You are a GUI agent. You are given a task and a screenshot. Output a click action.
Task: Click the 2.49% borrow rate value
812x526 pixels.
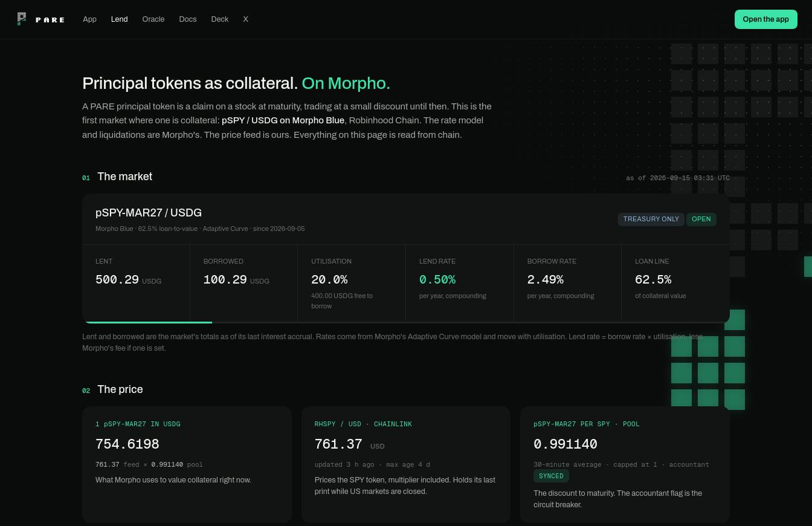tap(545, 280)
